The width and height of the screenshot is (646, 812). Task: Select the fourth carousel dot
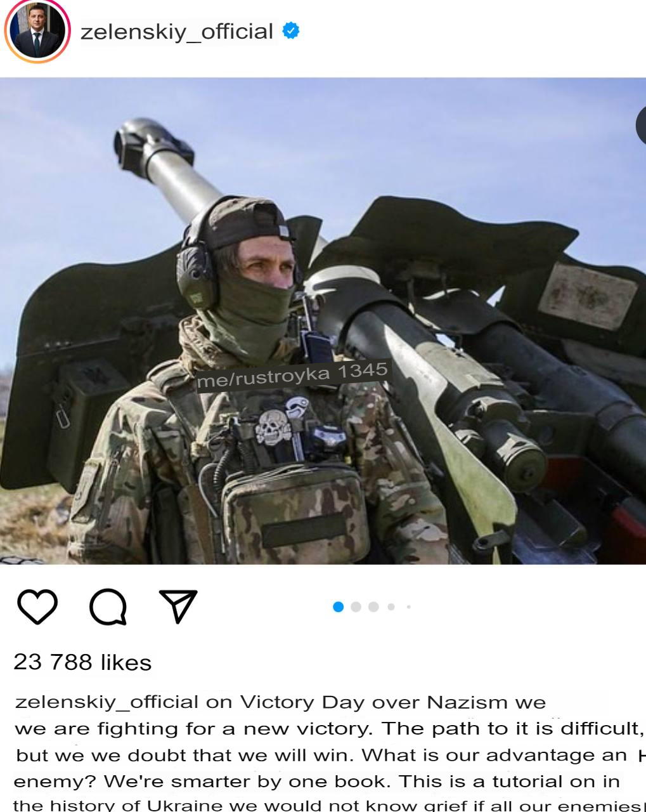pos(391,607)
